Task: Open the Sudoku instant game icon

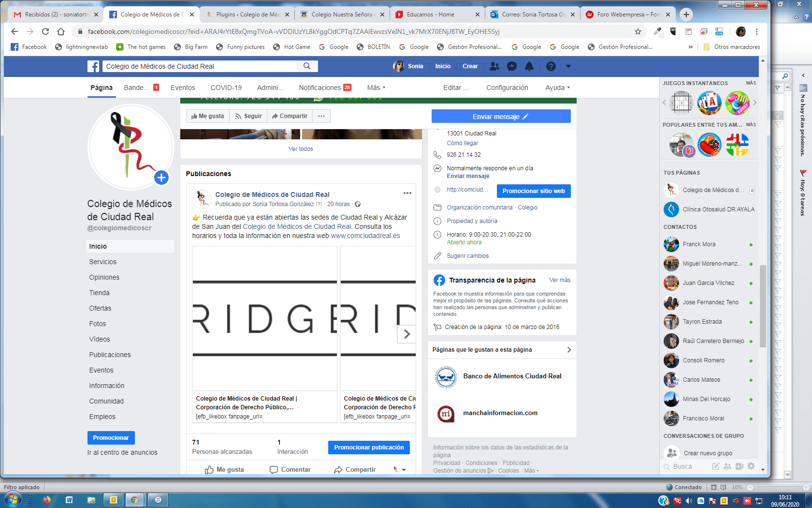Action: pos(681,103)
